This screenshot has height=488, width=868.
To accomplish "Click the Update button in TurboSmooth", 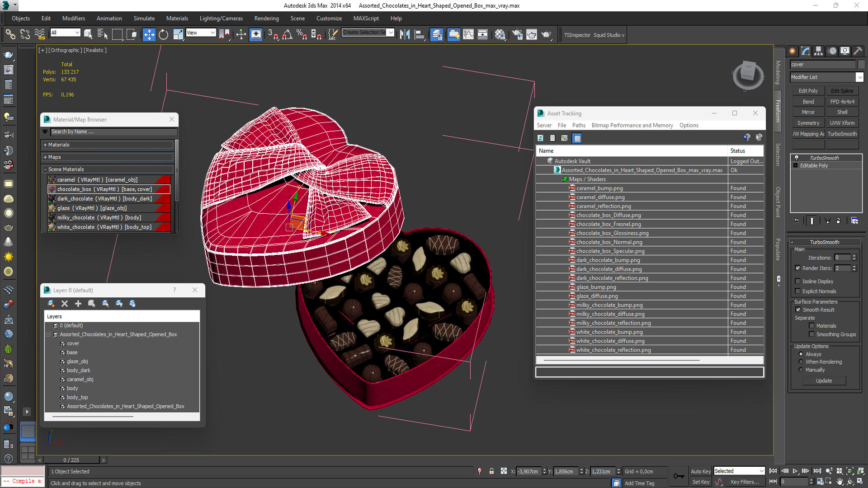I will point(824,381).
